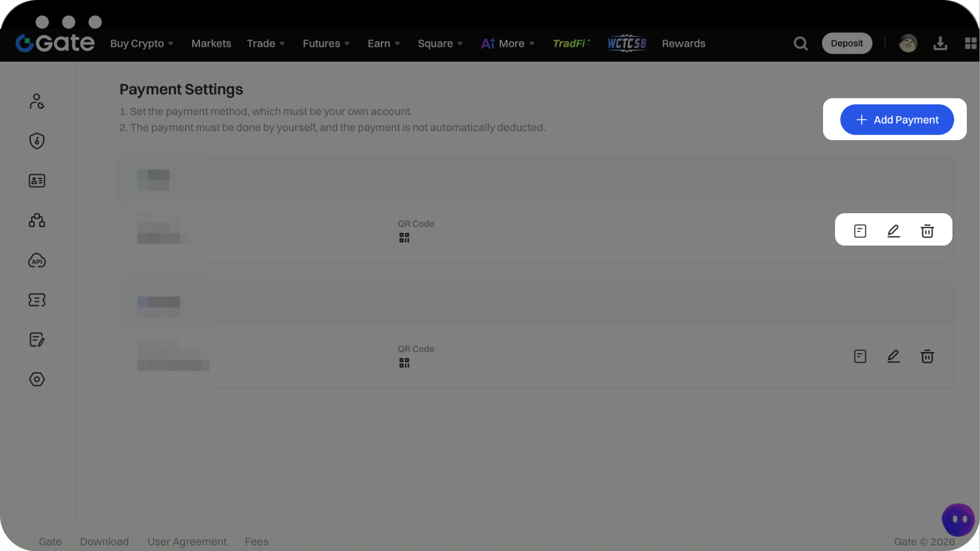980x551 pixels.
Task: Click the Add Payment button
Action: (x=897, y=120)
